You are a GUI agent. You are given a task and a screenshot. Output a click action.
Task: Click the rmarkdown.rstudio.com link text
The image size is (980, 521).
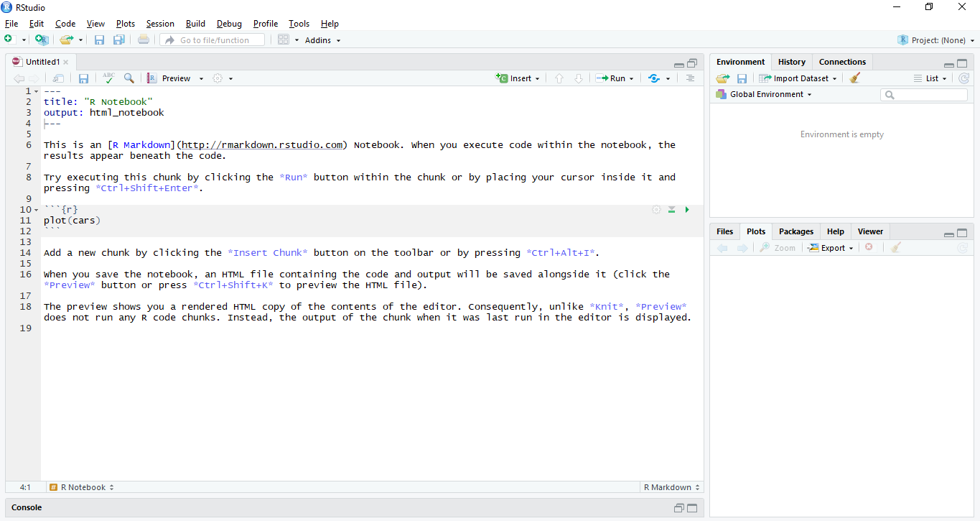coord(262,145)
